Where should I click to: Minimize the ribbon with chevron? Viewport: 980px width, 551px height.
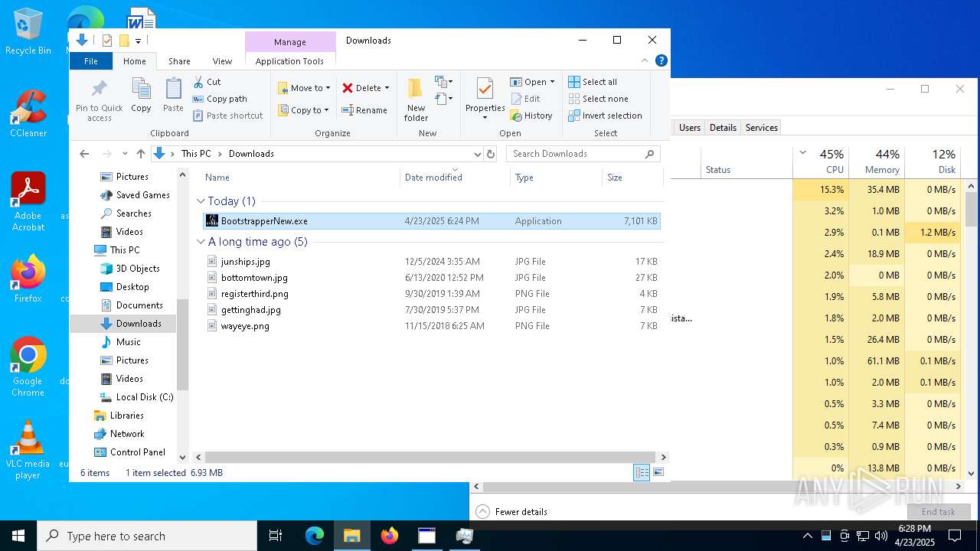[x=645, y=61]
